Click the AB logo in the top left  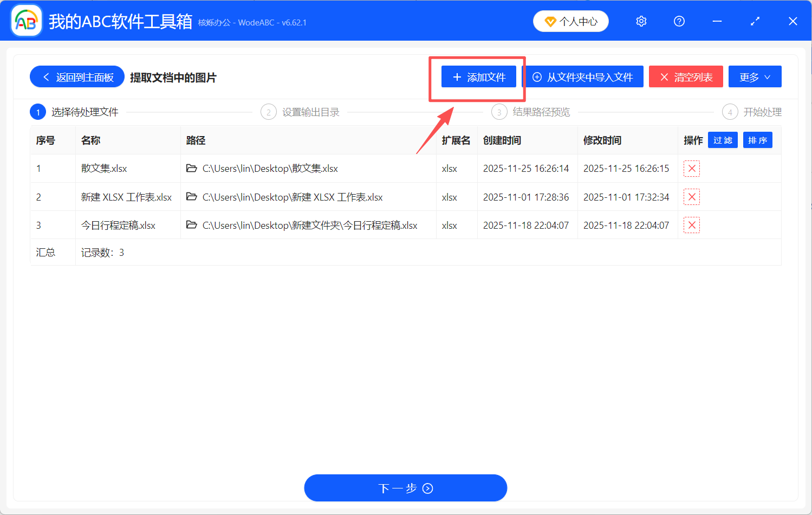click(x=26, y=20)
